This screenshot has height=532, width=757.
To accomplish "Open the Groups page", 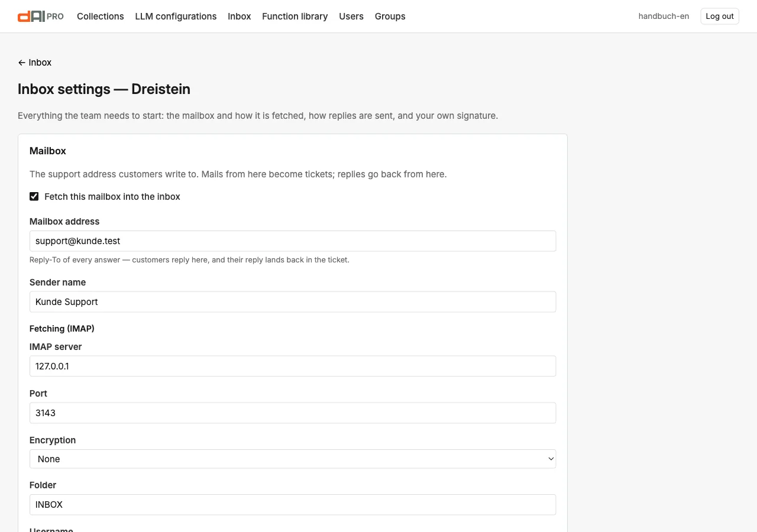I will pos(390,17).
